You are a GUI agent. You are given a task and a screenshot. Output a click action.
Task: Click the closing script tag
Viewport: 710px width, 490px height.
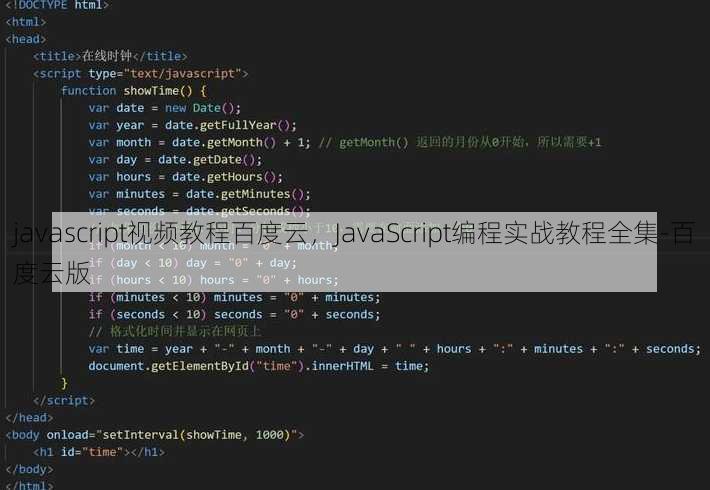(x=64, y=400)
